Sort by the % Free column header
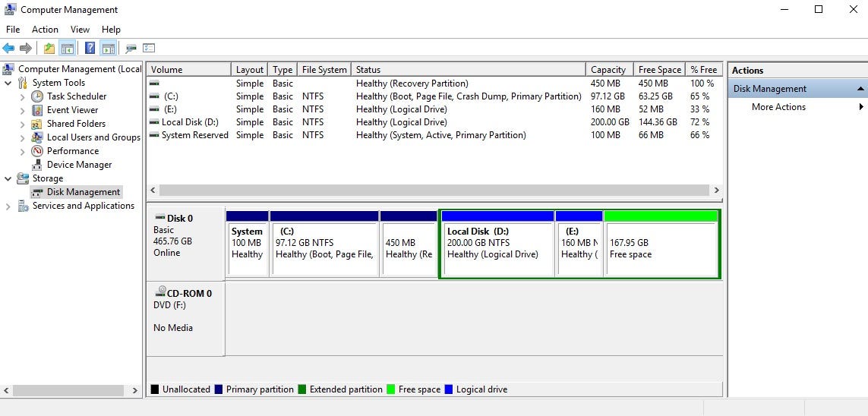 point(704,70)
